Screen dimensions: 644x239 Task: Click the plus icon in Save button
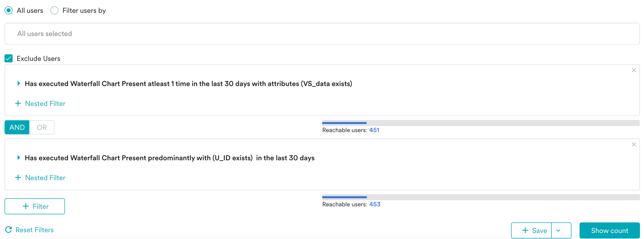[525, 230]
